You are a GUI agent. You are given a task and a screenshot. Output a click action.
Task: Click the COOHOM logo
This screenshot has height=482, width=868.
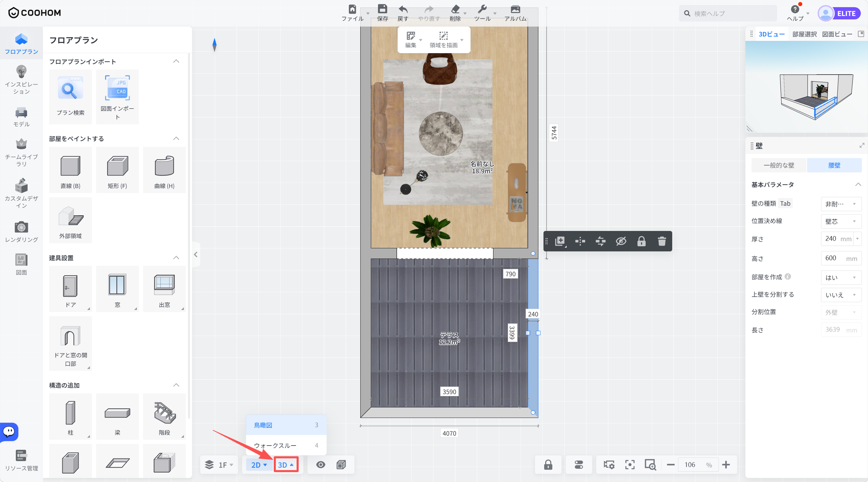click(34, 13)
